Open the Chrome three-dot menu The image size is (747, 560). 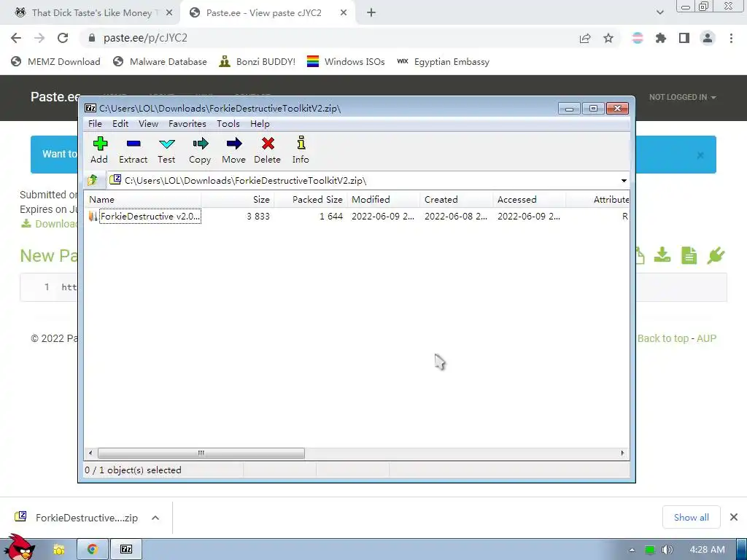coord(731,38)
